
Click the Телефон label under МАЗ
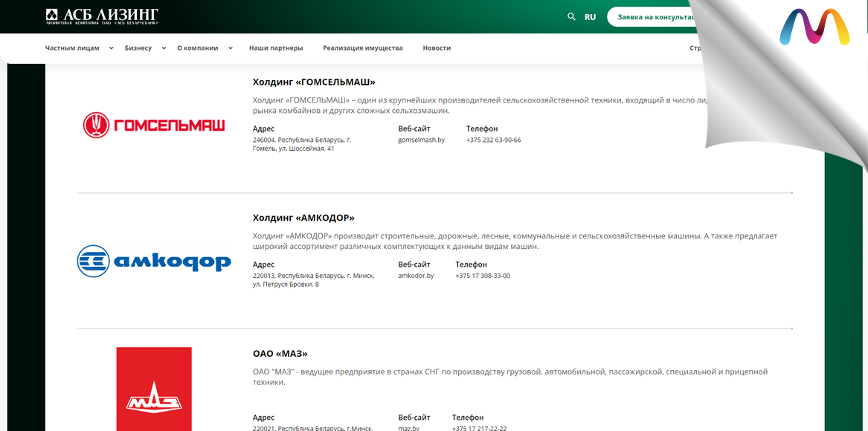coord(468,418)
